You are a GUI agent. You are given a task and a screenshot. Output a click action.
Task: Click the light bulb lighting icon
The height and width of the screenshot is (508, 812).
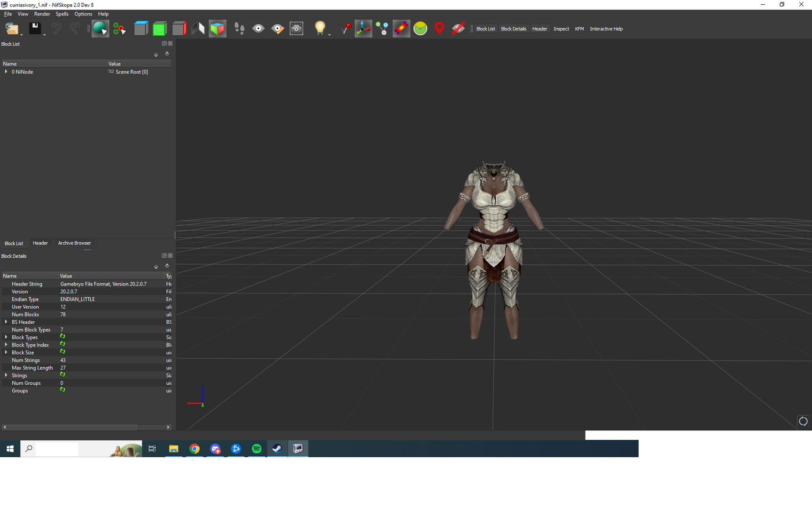point(320,28)
